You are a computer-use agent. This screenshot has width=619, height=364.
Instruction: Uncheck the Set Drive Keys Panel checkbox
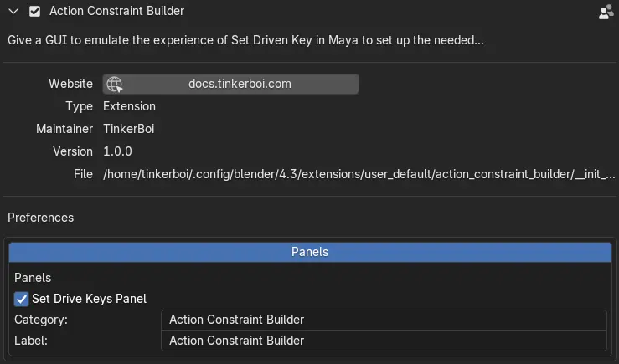(x=22, y=299)
